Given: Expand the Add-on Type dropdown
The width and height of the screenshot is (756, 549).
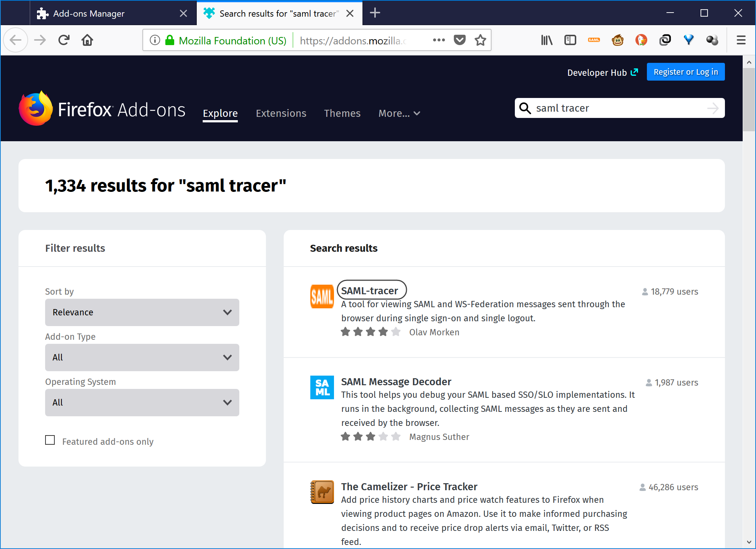Looking at the screenshot, I should point(143,357).
